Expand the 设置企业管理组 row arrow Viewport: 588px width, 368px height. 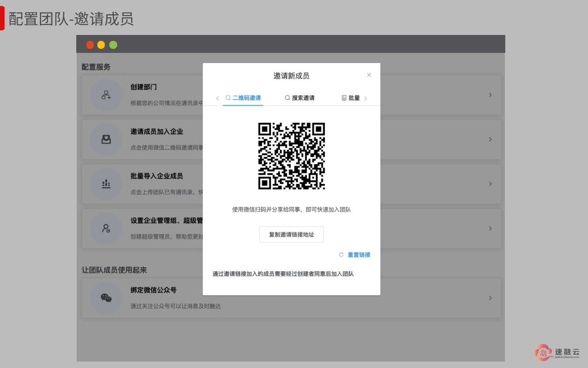490,229
